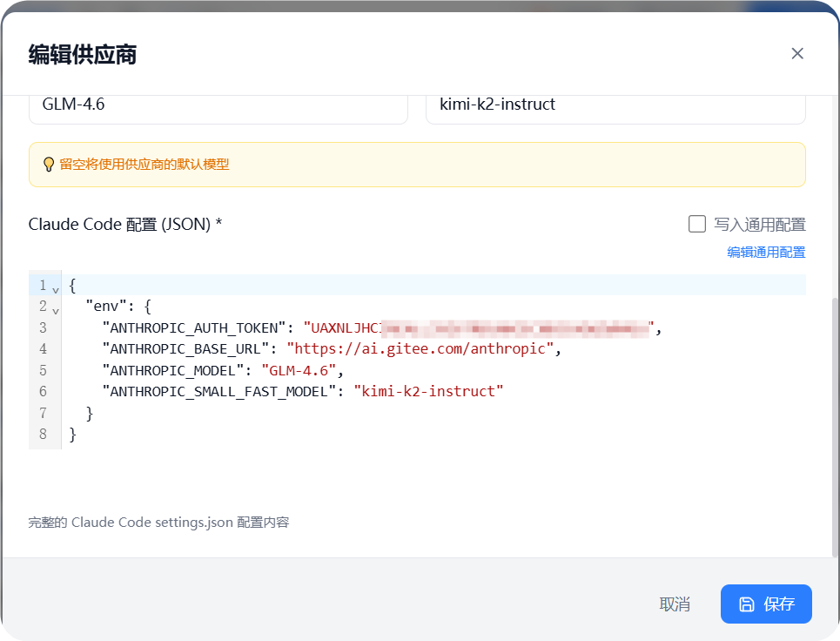Enable the 写入通用配置 checkbox

[697, 224]
